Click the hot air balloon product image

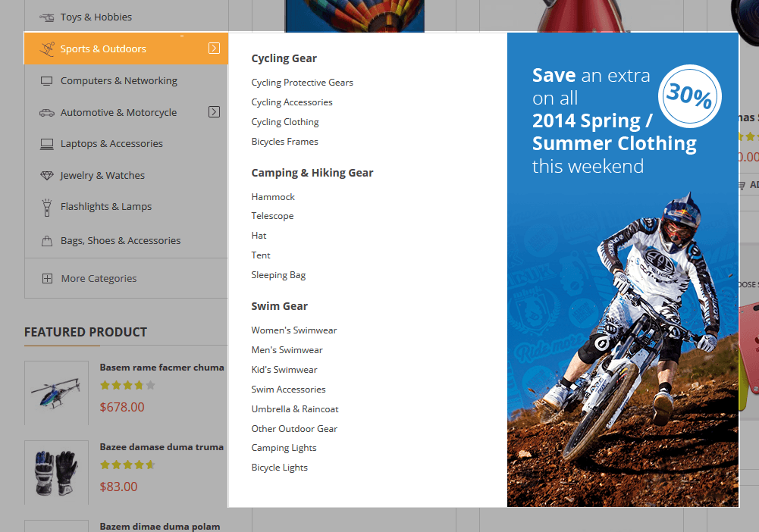click(355, 16)
